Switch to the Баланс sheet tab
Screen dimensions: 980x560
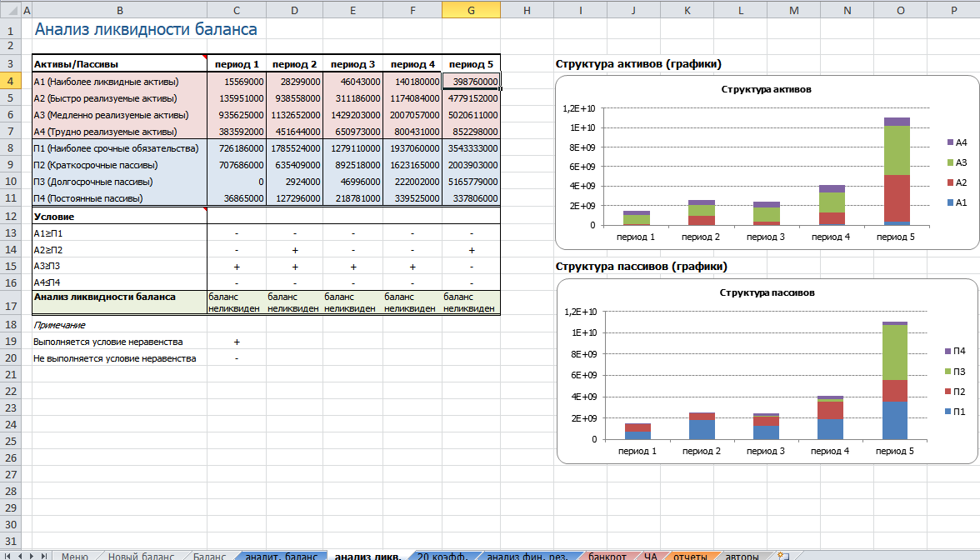(209, 556)
